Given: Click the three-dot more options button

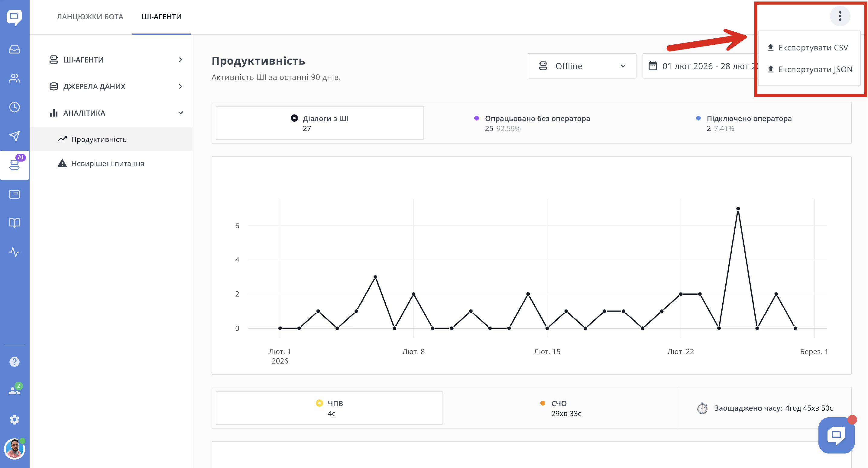Looking at the screenshot, I should [x=840, y=16].
